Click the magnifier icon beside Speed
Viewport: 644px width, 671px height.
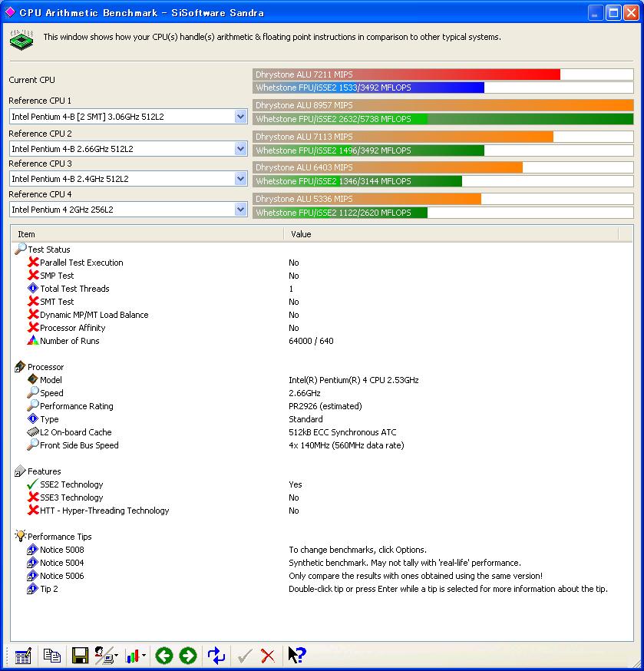coord(33,392)
